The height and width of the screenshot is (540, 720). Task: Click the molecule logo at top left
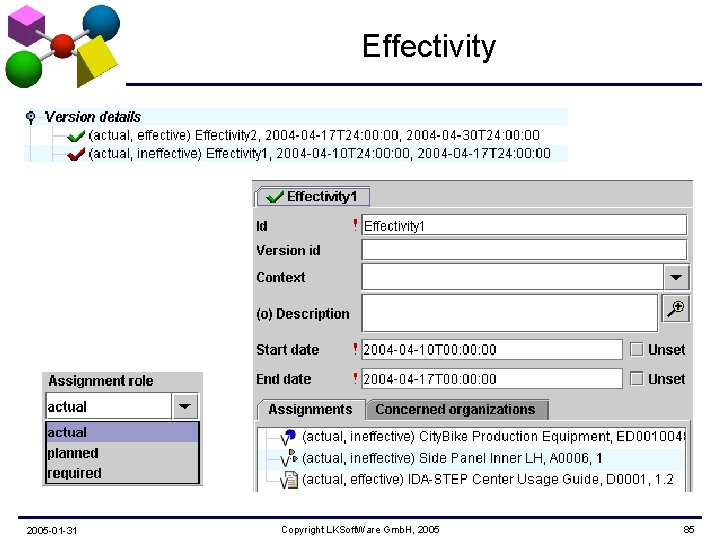click(x=62, y=46)
